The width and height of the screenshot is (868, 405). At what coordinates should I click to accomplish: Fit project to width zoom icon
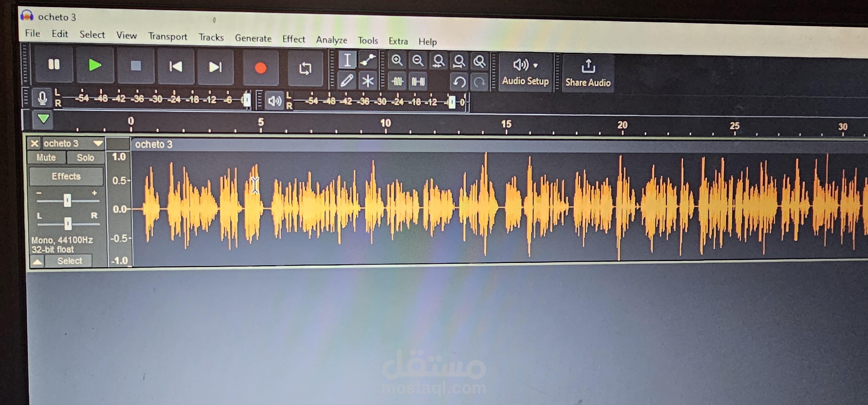pos(459,62)
